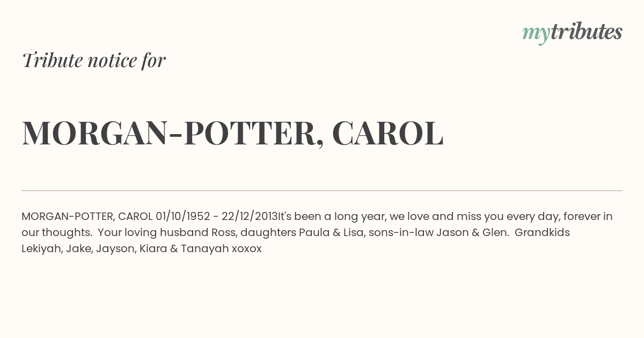644x338 pixels.
Task: Click the horizontal divider line
Action: 322,190
